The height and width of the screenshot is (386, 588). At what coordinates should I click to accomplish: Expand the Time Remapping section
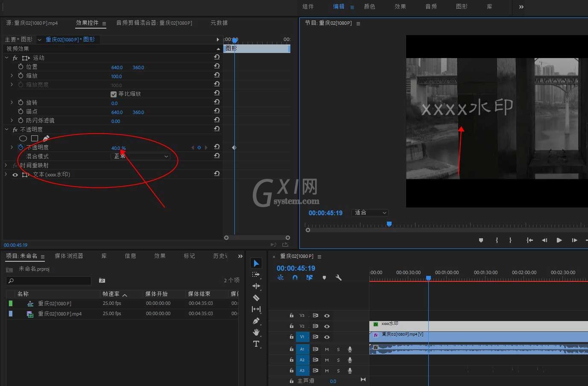(6, 165)
